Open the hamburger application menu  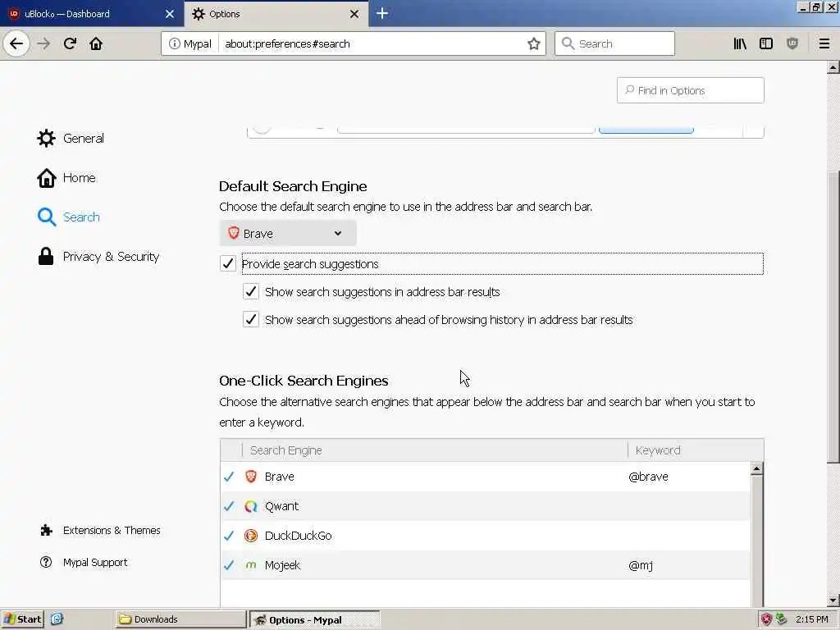[824, 44]
